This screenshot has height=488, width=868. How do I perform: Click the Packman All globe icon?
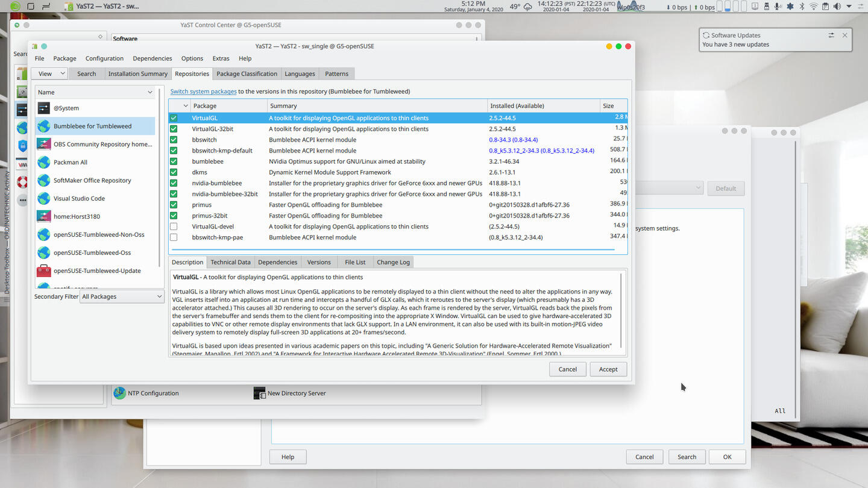(43, 162)
